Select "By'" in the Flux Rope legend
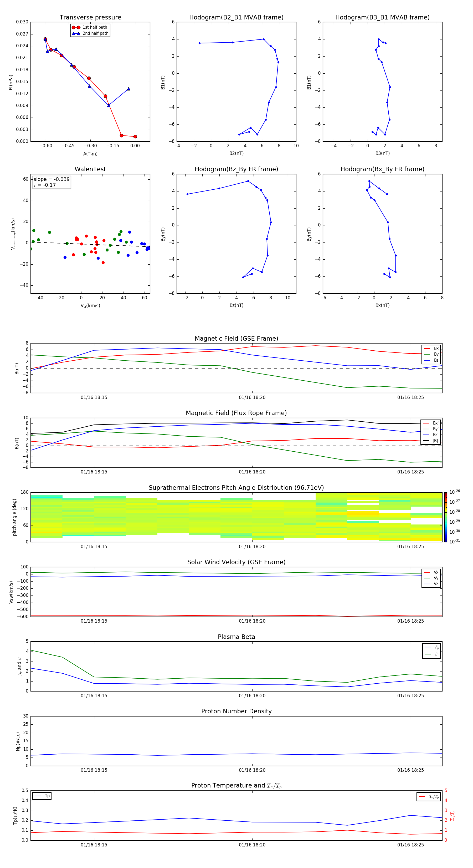This screenshot has height=868, width=473. [431, 429]
